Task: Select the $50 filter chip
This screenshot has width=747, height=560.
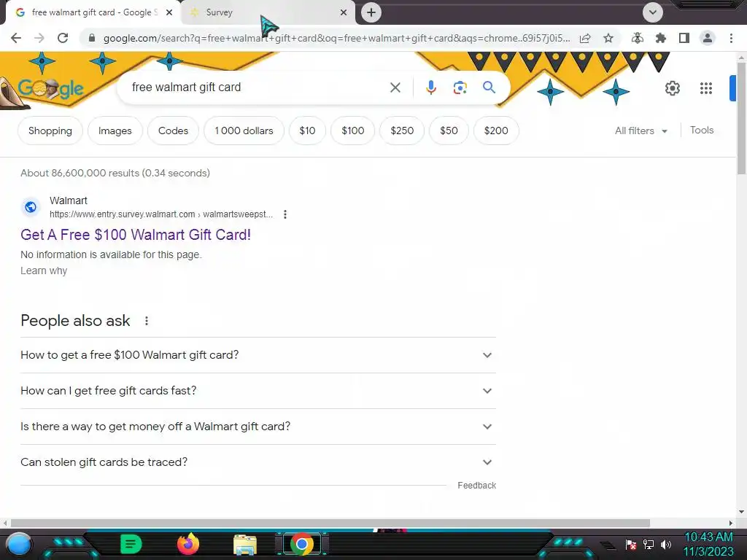Action: [x=449, y=131]
